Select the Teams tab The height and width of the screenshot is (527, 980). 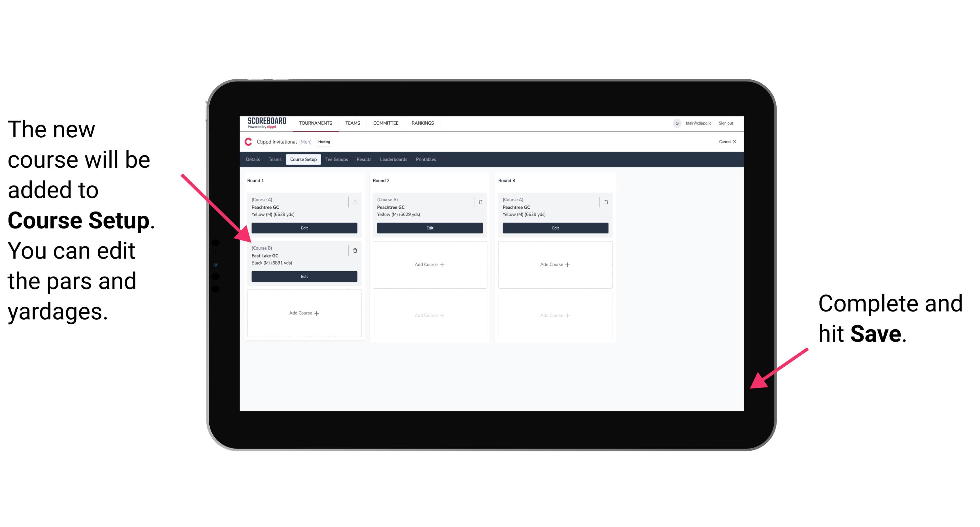(273, 160)
